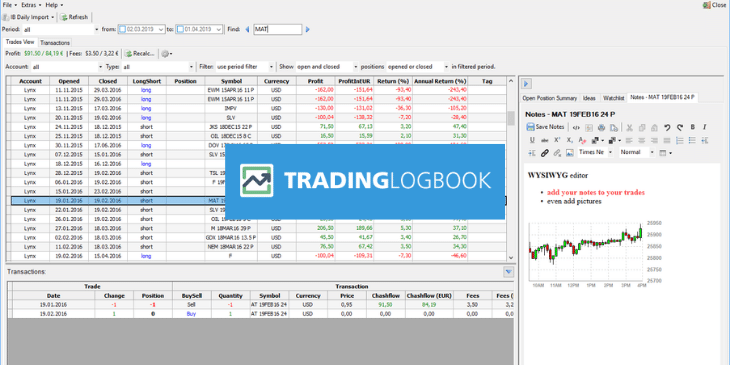
Task: Collapse Transactions panel with blue down arrow
Action: pyautogui.click(x=508, y=272)
